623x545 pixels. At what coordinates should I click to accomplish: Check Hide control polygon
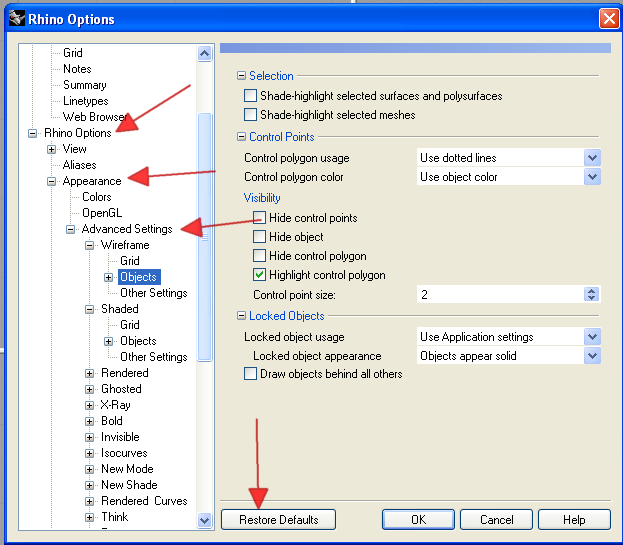pos(259,256)
